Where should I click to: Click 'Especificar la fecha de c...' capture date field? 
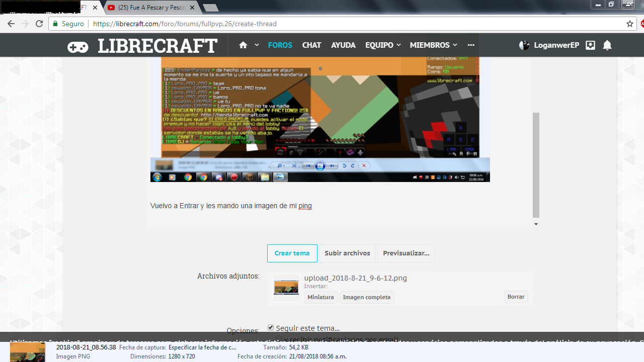[x=202, y=347]
